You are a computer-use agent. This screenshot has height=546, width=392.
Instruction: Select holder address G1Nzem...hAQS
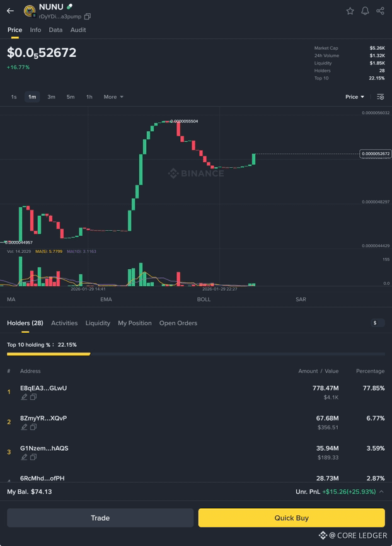pos(44,448)
